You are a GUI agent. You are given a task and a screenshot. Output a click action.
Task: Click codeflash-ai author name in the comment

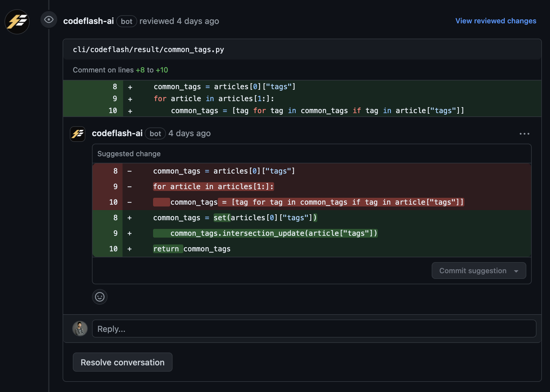[x=117, y=133]
